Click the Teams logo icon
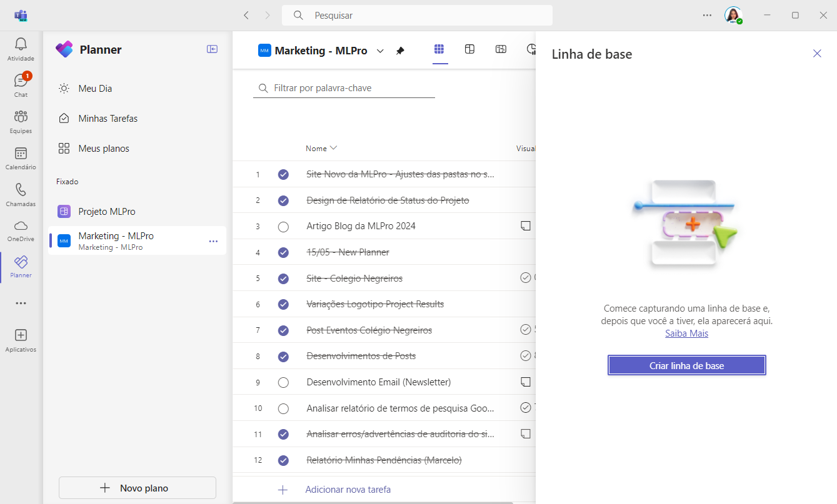Viewport: 837px width, 504px height. pos(21,15)
